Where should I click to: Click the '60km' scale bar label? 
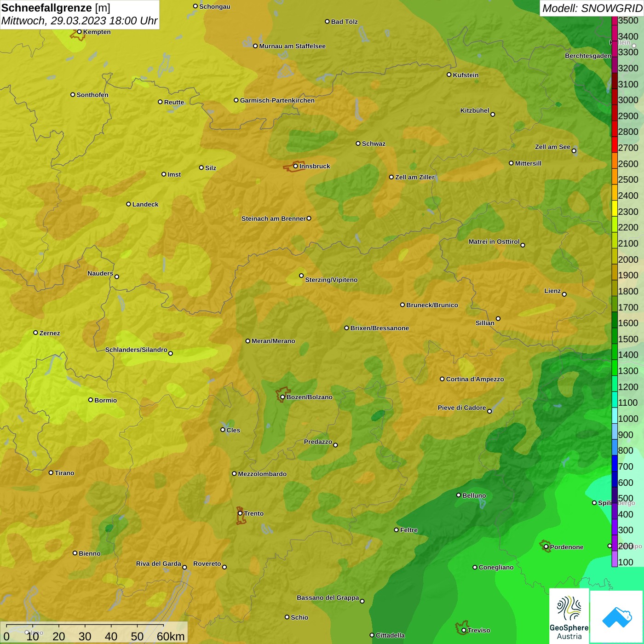[171, 636]
